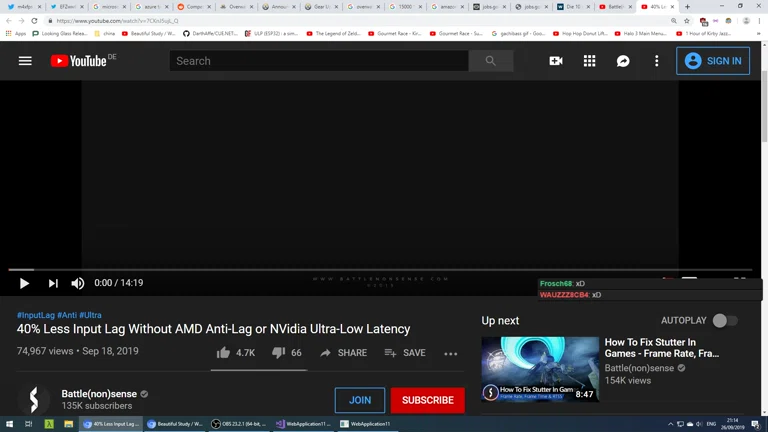Open the Apps bookmark shortcut
768x432 pixels.
[16, 33]
